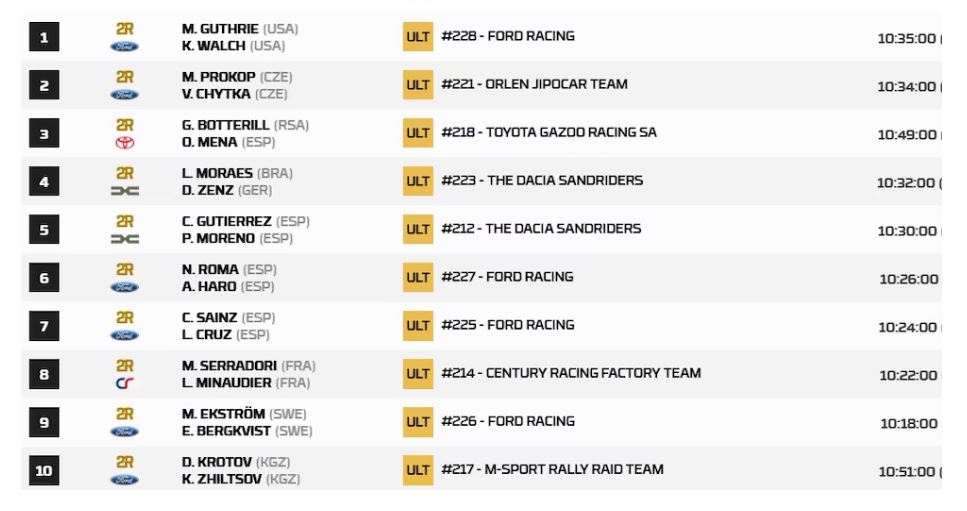Image resolution: width=967 pixels, height=511 pixels.
Task: Click the Ford logo in row 1
Action: [x=125, y=47]
